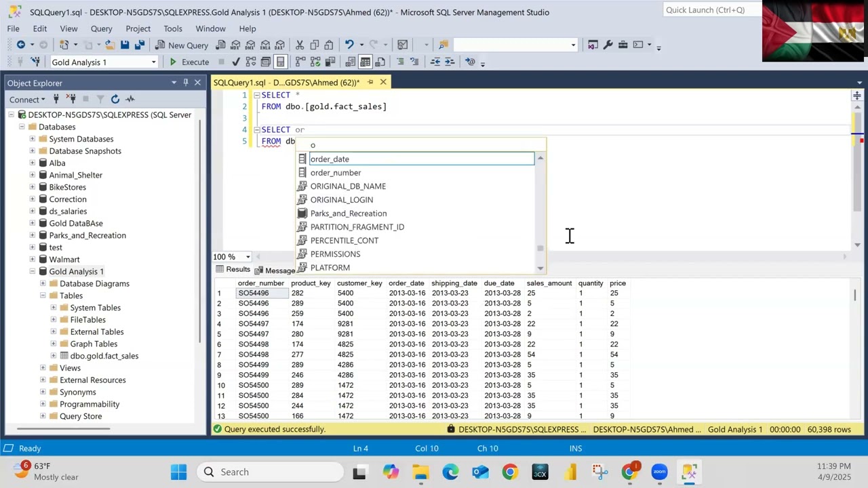Switch to the Results tab
The image size is (868, 488).
233,270
